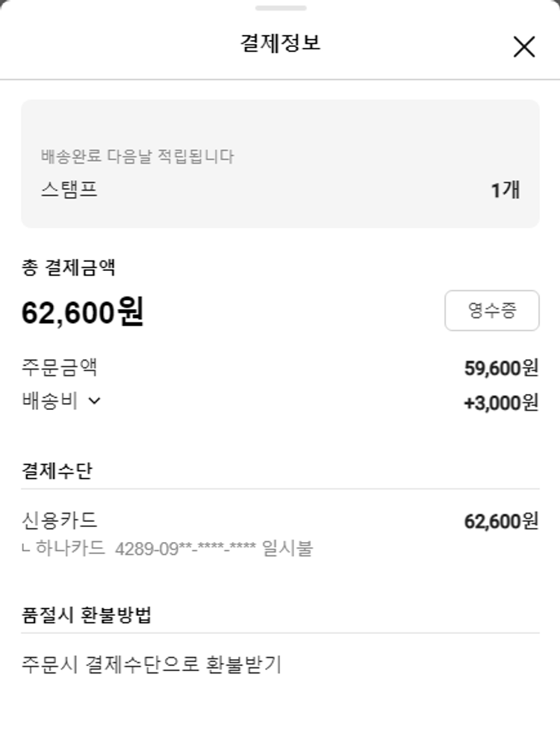Screen dimensions: 560x754
Task: Click the 영수증 receipt button
Action: click(x=492, y=311)
